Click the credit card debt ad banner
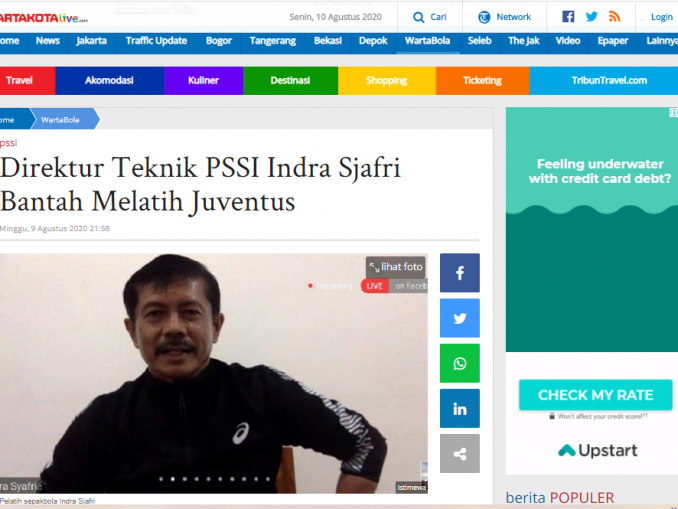 point(592,229)
